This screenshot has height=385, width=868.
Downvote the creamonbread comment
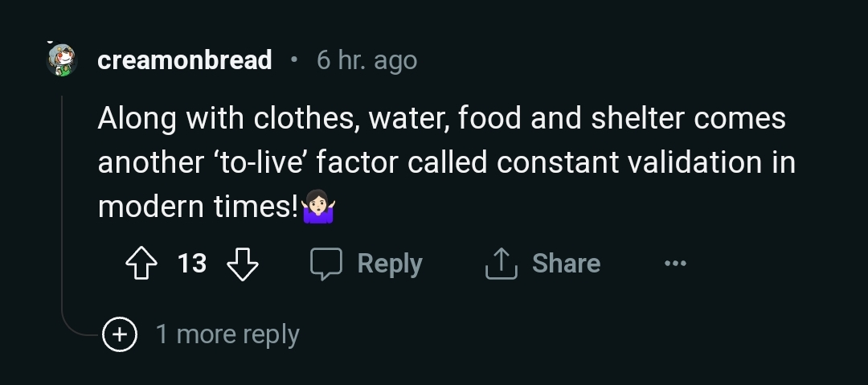coord(243,264)
